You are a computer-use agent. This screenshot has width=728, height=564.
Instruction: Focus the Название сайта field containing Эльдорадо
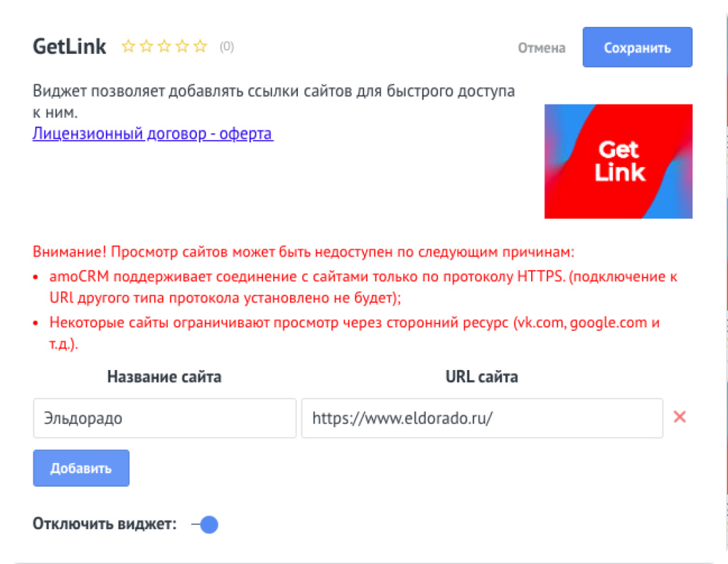click(165, 418)
